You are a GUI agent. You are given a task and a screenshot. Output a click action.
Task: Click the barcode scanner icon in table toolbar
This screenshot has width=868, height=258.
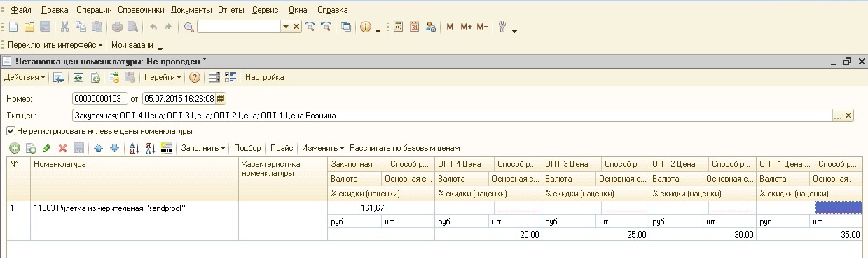(167, 148)
